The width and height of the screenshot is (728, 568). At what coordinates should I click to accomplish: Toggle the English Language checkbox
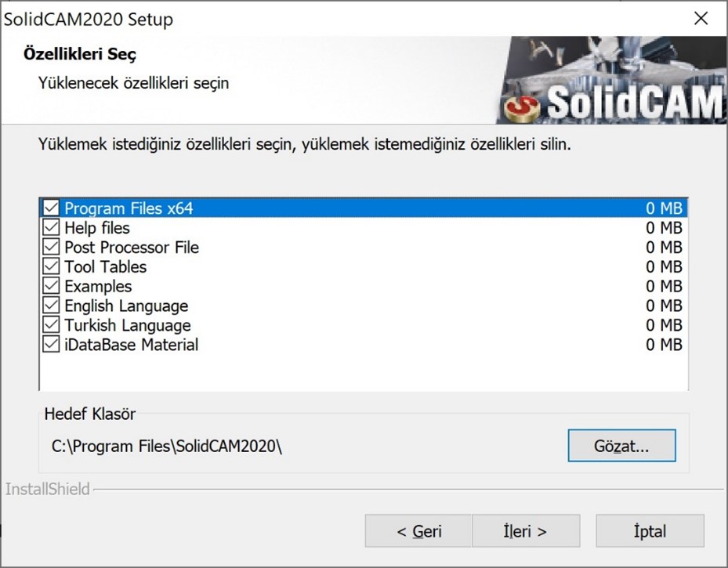click(x=51, y=306)
